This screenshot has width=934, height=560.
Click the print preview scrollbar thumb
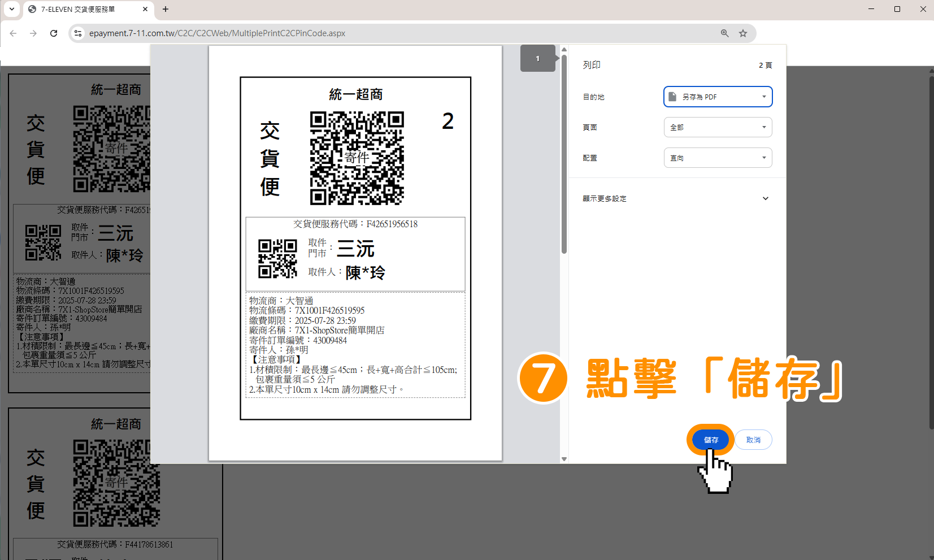click(564, 154)
